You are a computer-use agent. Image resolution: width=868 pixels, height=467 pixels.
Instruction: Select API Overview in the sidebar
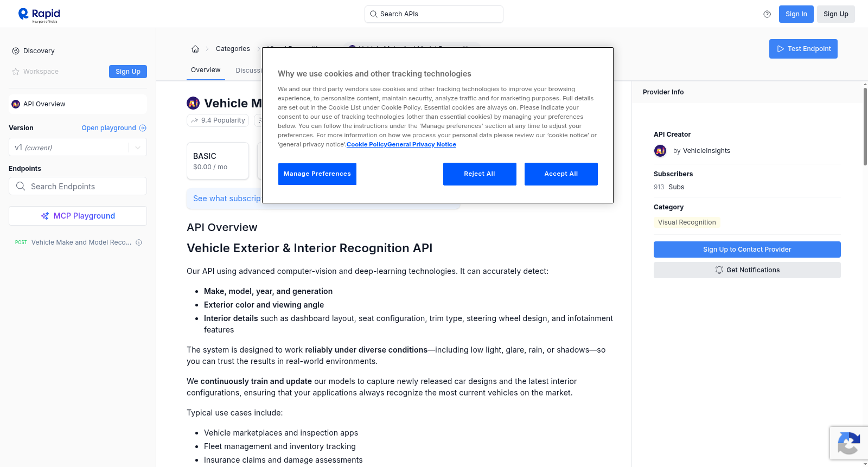click(78, 104)
